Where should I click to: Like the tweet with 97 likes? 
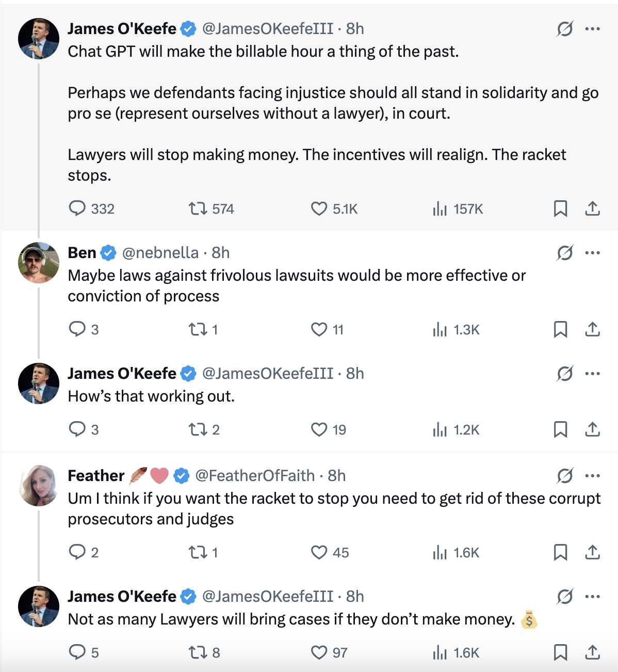(329, 652)
